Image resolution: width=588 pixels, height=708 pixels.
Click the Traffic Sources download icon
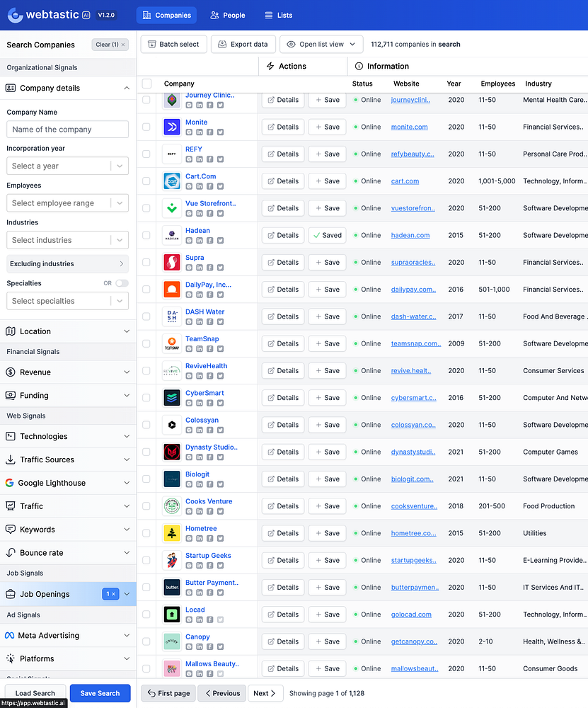pyautogui.click(x=11, y=459)
